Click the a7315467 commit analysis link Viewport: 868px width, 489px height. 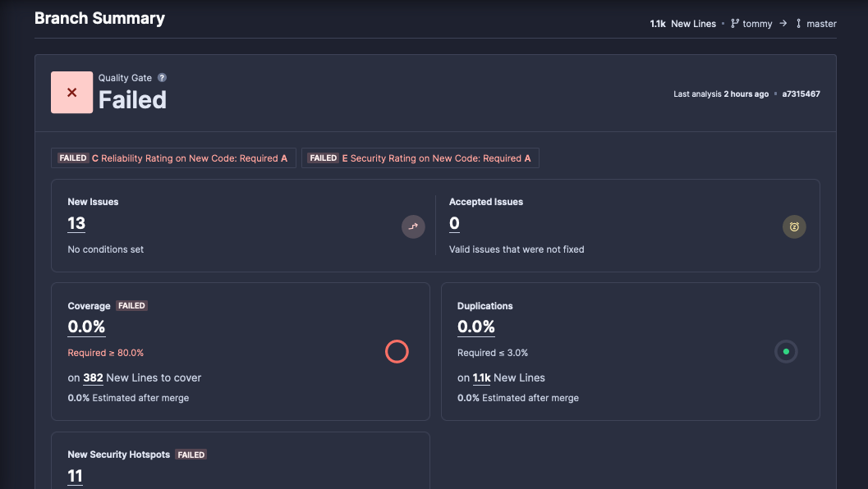(x=801, y=94)
